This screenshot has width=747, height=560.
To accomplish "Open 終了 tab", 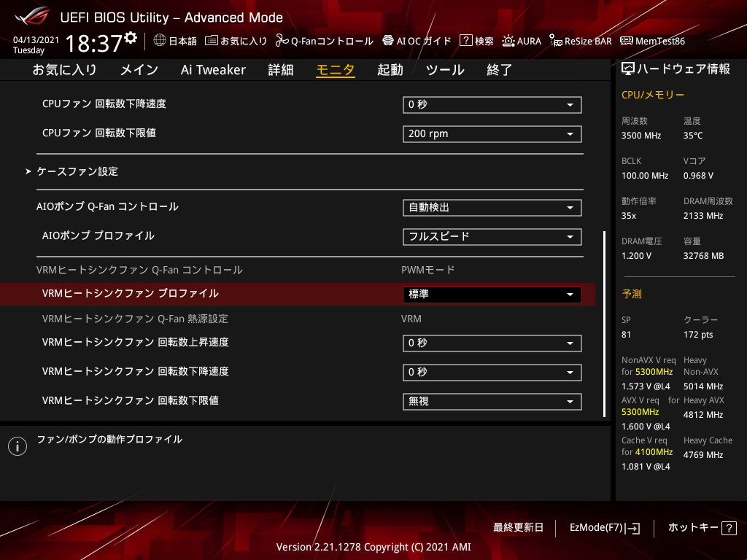I will click(499, 70).
